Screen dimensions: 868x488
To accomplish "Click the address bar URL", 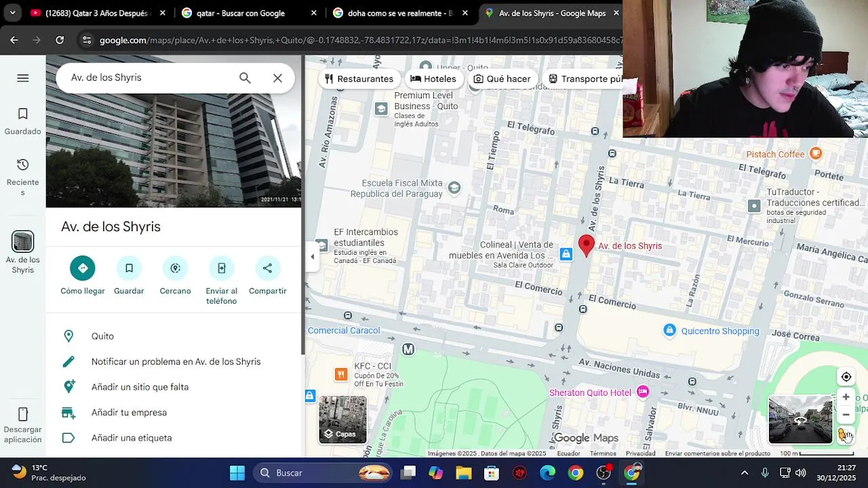I will click(359, 40).
